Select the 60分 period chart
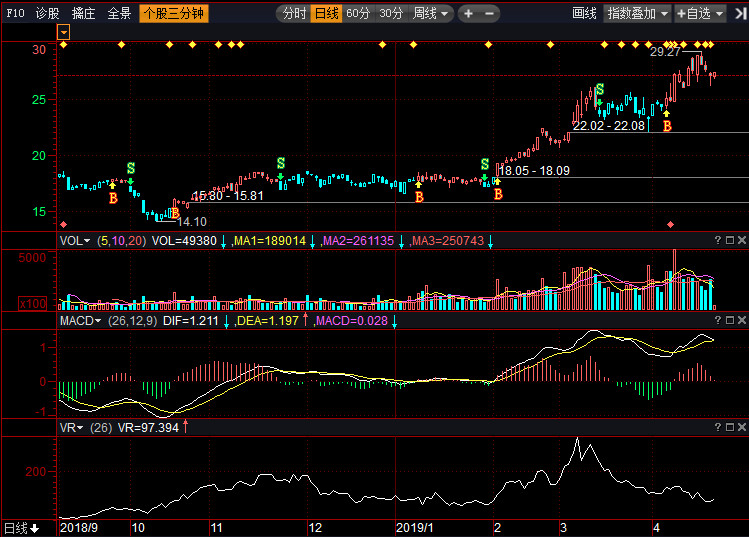The width and height of the screenshot is (749, 537). [358, 14]
